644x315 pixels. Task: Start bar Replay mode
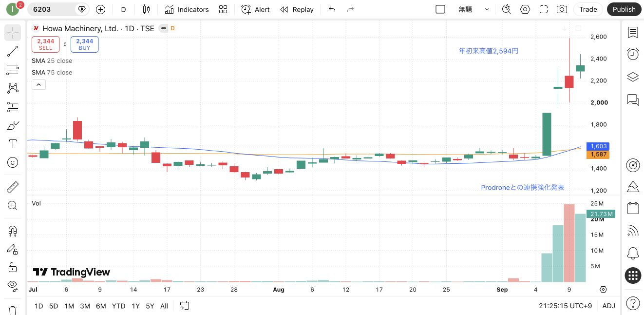(297, 9)
